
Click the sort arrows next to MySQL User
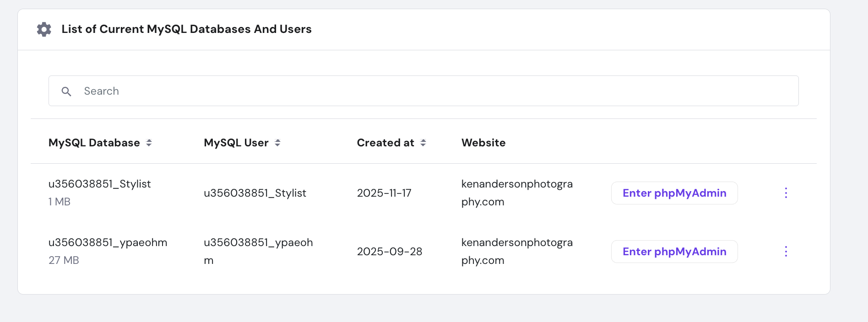click(277, 143)
